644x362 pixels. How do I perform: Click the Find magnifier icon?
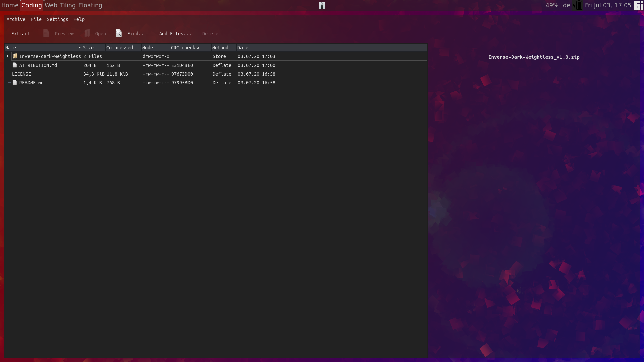pyautogui.click(x=119, y=33)
